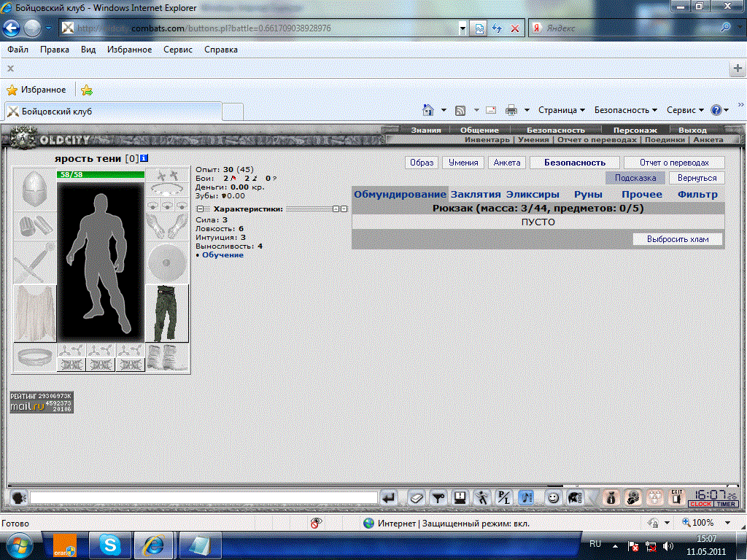Click the Подсказка button
The width and height of the screenshot is (747, 560).
(x=635, y=178)
